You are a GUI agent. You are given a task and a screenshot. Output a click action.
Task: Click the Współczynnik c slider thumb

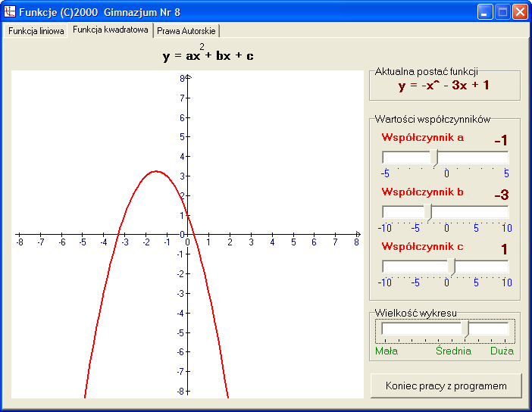pyautogui.click(x=452, y=267)
